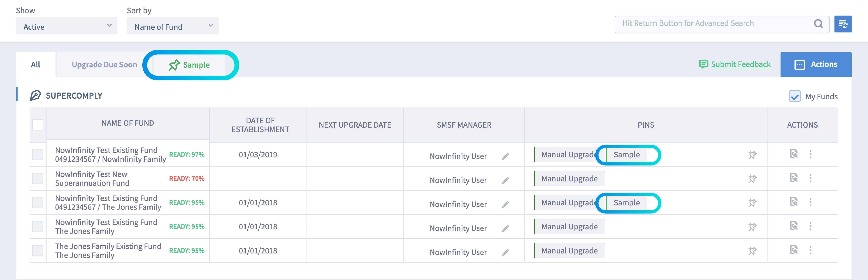
Task: Click the READY: 70% status label
Action: 187,179
